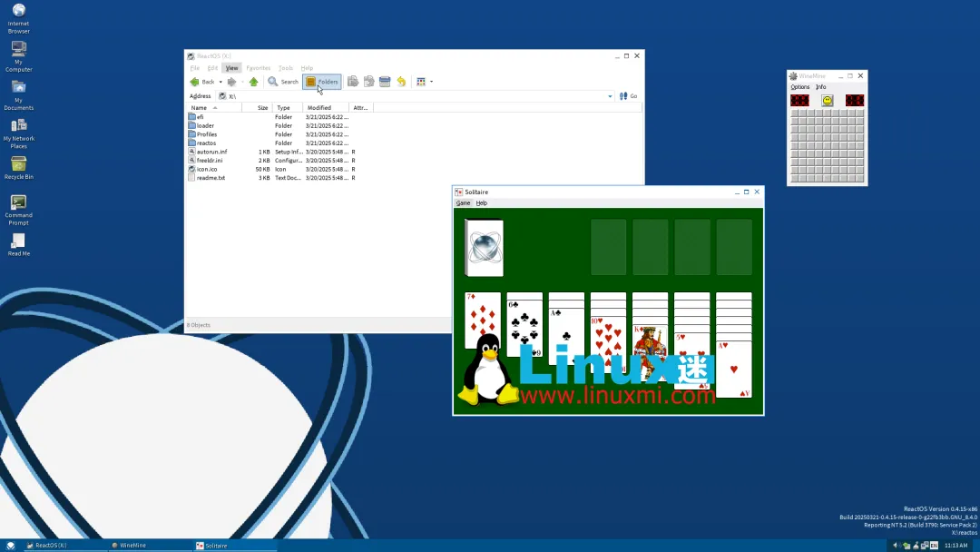Image resolution: width=980 pixels, height=552 pixels.
Task: Select the Read Me desktop icon
Action: point(19,244)
